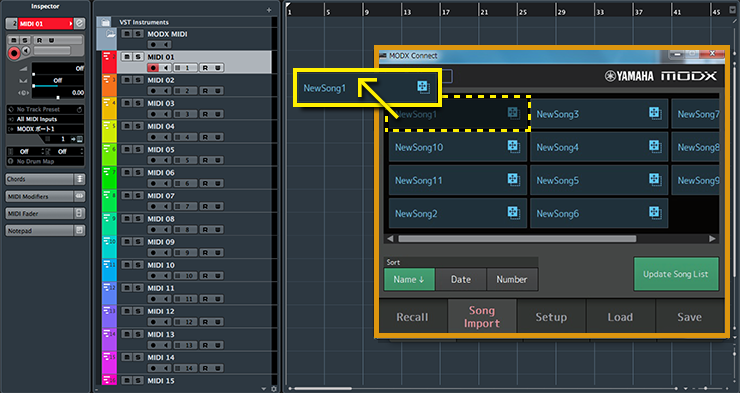740x393 pixels.
Task: Solo the MIDI 05 track
Action: 138,149
